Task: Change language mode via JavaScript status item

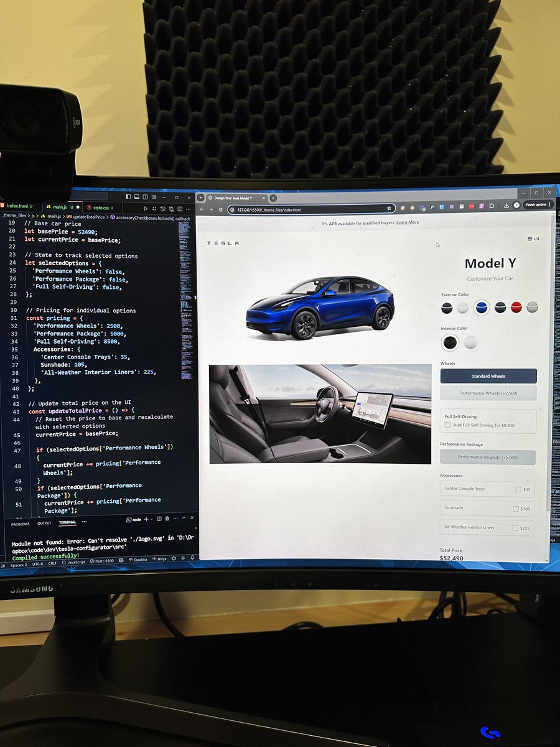Action: pos(73,562)
